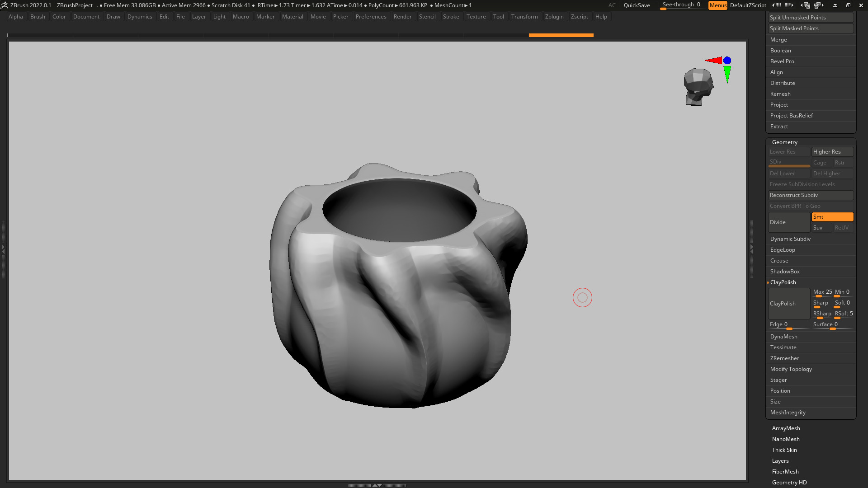Viewport: 868px width, 488px height.
Task: Click the red X-axis cone on gizmo
Action: pos(714,60)
